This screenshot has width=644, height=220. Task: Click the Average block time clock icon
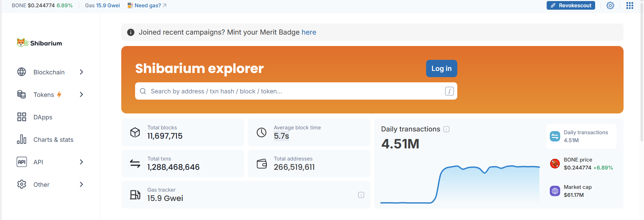pyautogui.click(x=262, y=132)
